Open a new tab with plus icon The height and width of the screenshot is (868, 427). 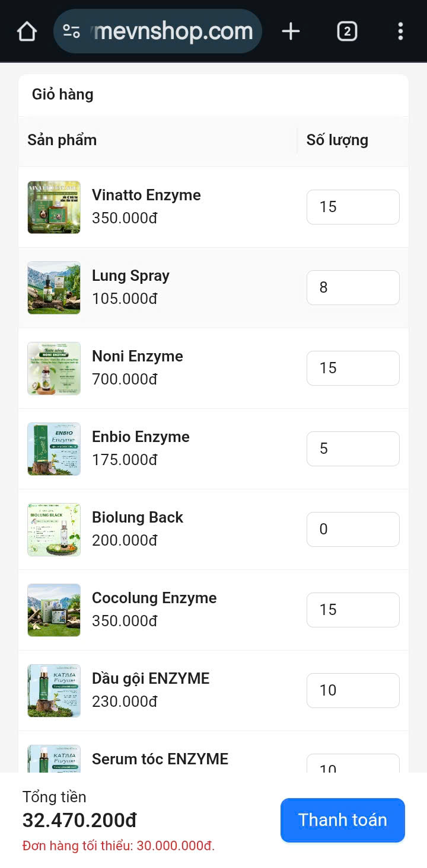[x=291, y=31]
